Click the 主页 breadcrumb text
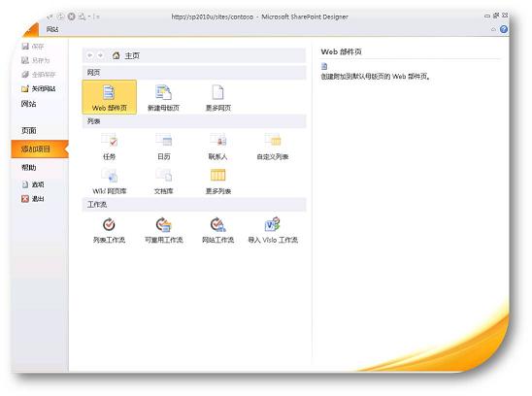 click(132, 55)
